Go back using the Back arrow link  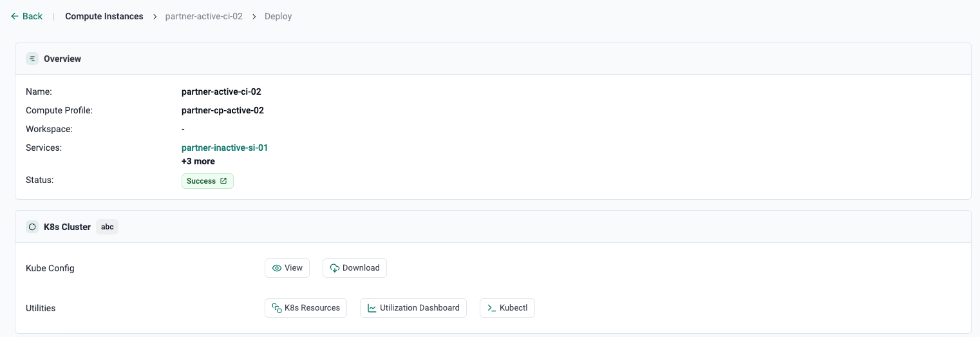pos(26,16)
